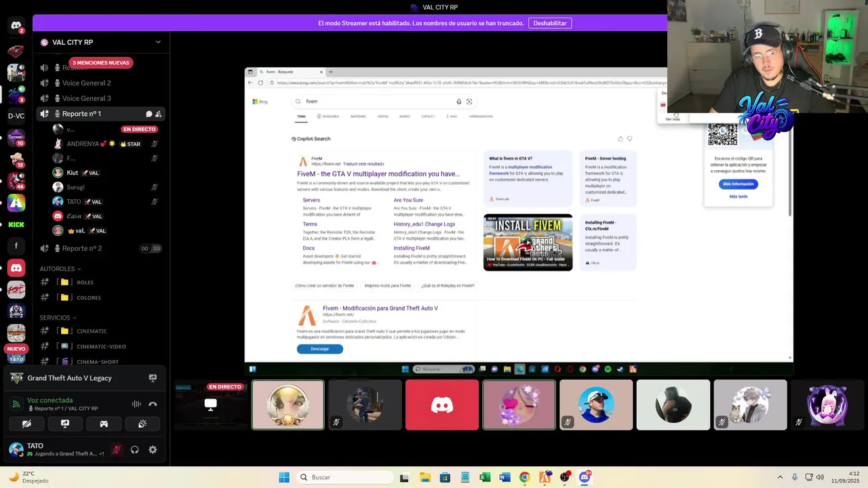The width and height of the screenshot is (868, 488).
Task: Toggle deafen headphones in user panel
Action: (135, 449)
